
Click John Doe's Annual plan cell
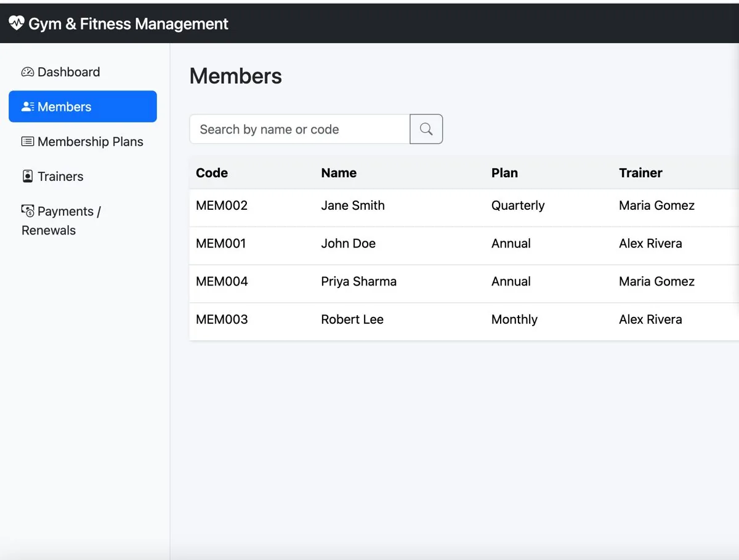(x=511, y=244)
